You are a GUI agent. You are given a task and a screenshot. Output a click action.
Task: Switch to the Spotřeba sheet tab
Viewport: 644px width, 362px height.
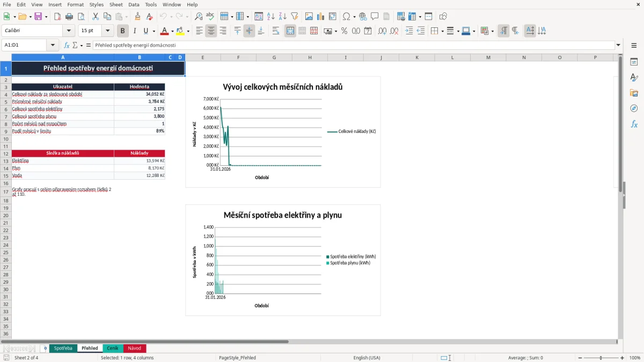coord(63,348)
